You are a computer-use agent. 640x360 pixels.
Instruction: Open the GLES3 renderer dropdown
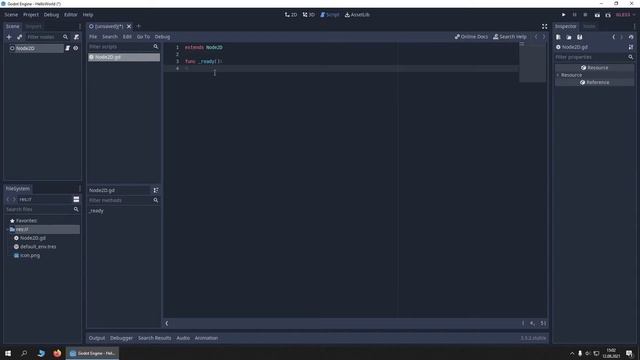pos(625,15)
